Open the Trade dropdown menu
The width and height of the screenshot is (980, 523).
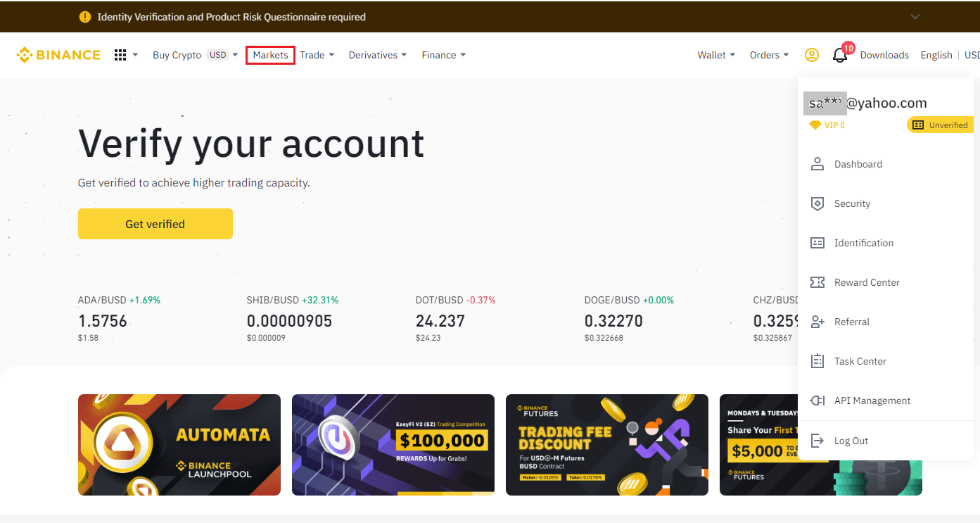click(x=317, y=55)
